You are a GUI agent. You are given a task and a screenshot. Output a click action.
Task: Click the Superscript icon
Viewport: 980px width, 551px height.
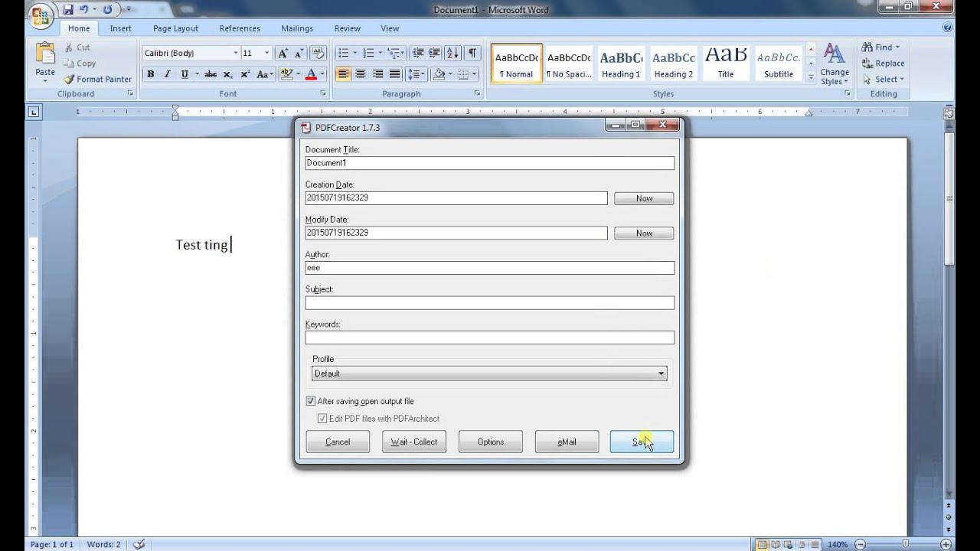tap(245, 74)
